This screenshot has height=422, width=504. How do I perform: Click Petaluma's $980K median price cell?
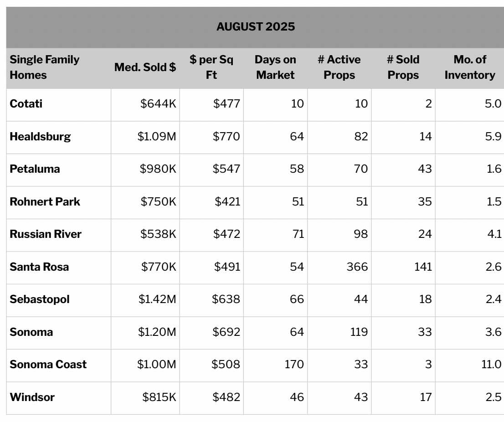pos(158,169)
